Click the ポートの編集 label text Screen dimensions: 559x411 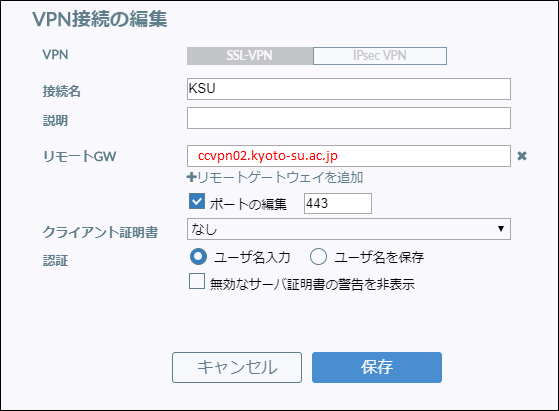248,204
